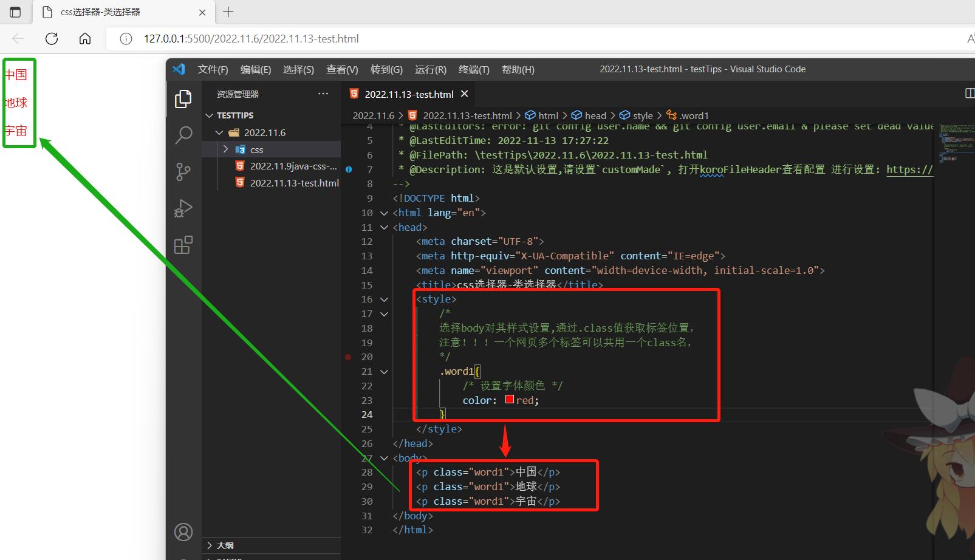
Task: Open the 帮助(H) menu
Action: (518, 69)
